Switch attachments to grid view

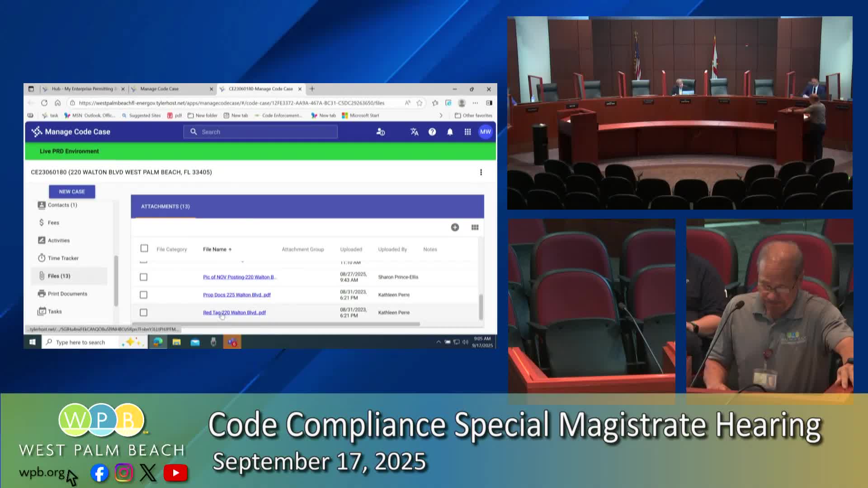pyautogui.click(x=475, y=227)
